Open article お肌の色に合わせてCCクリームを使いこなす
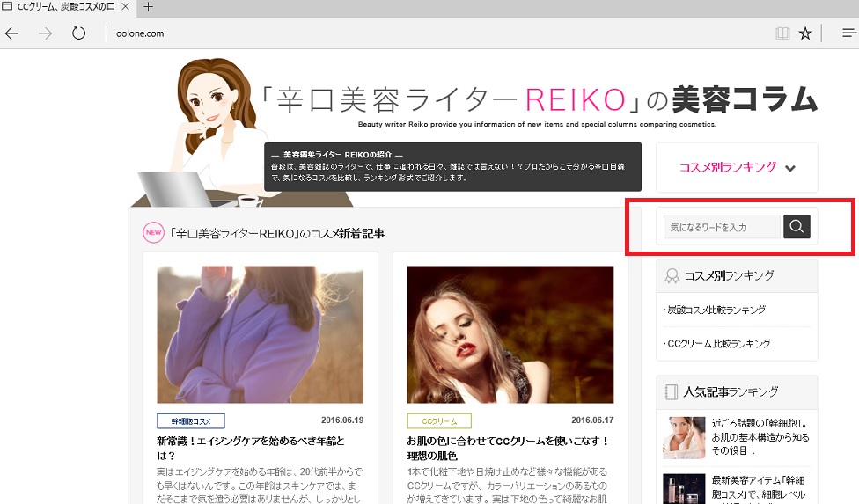The image size is (859, 504). pyautogui.click(x=509, y=449)
